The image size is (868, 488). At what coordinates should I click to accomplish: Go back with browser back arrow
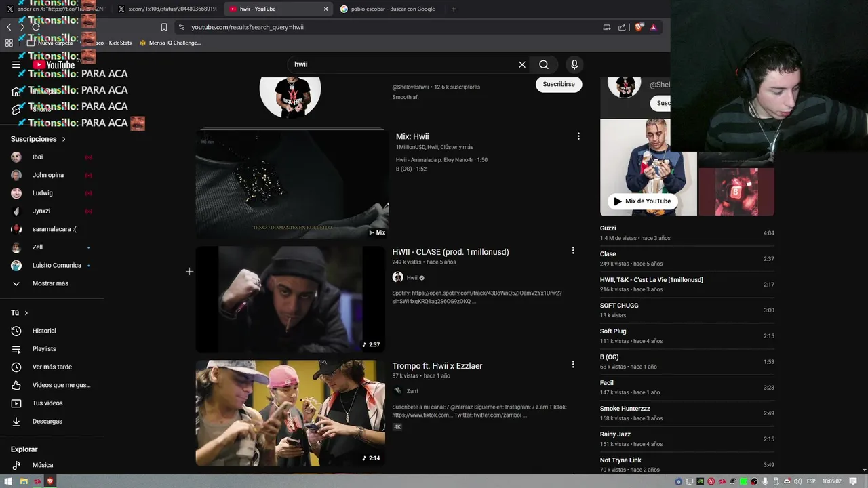(x=9, y=27)
